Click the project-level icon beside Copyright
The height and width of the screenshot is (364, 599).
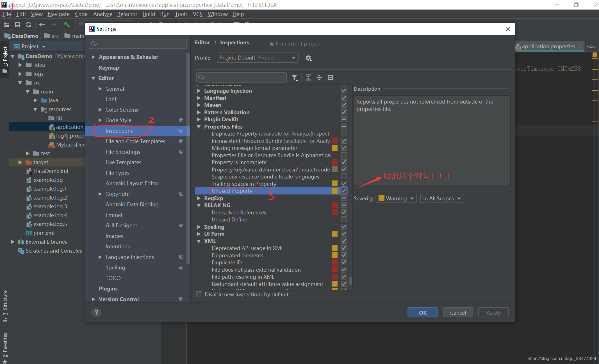click(x=181, y=194)
